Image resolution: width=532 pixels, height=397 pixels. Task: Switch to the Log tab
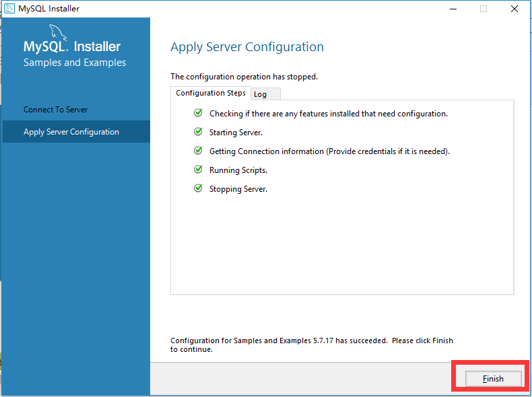(260, 94)
